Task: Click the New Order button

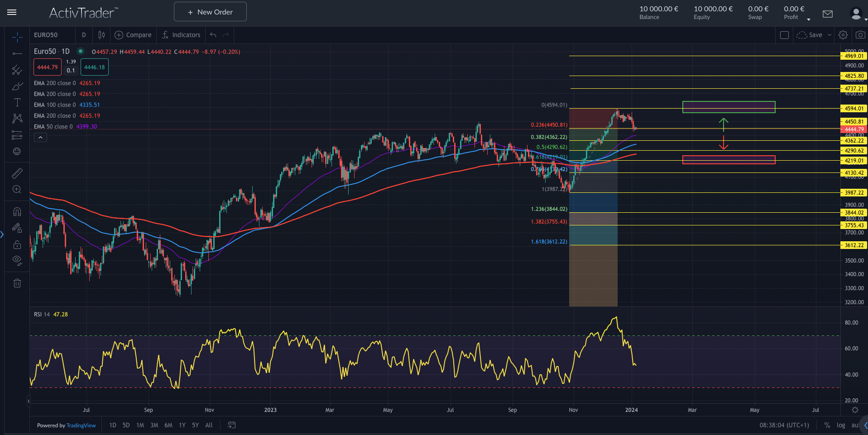Action: [210, 11]
